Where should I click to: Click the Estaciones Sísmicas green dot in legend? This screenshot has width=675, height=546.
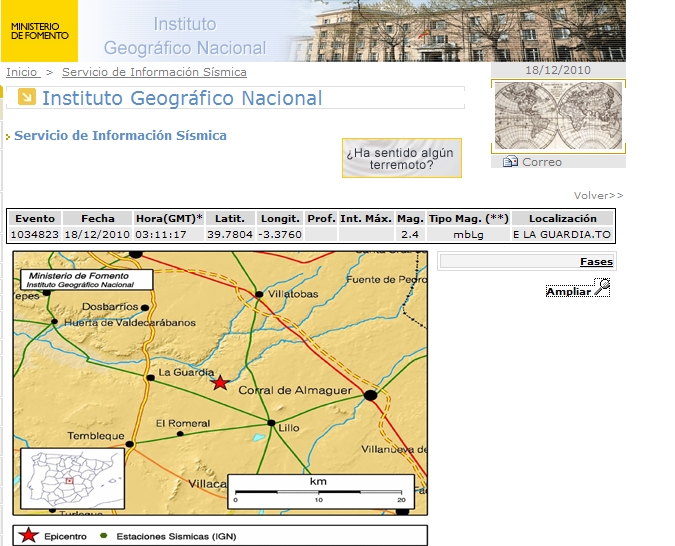click(x=103, y=536)
